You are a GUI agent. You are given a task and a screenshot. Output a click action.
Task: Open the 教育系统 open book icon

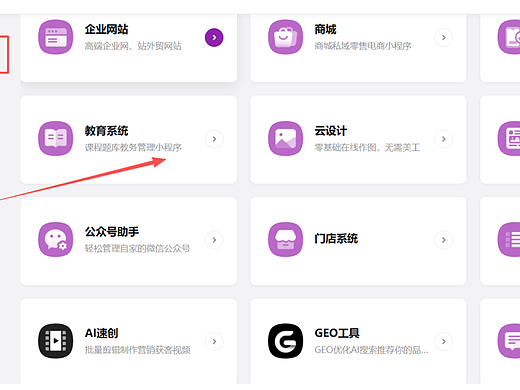point(56,138)
